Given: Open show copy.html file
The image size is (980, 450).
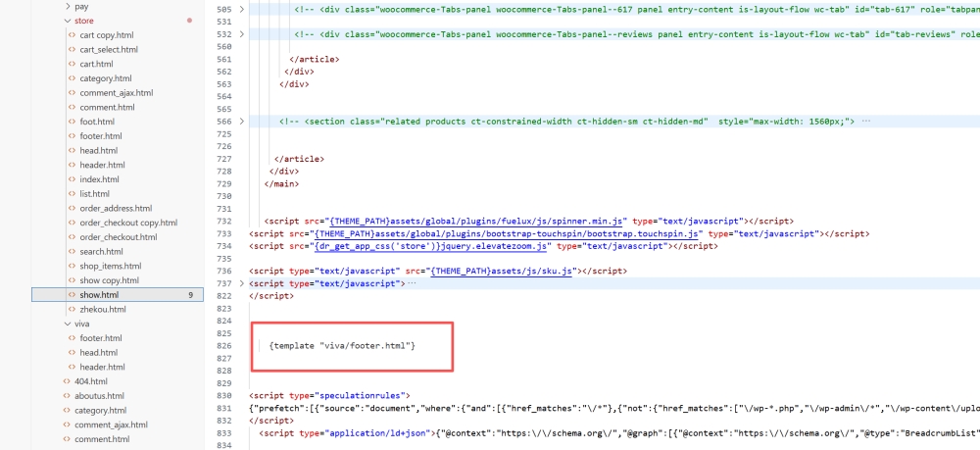Looking at the screenshot, I should tap(110, 280).
